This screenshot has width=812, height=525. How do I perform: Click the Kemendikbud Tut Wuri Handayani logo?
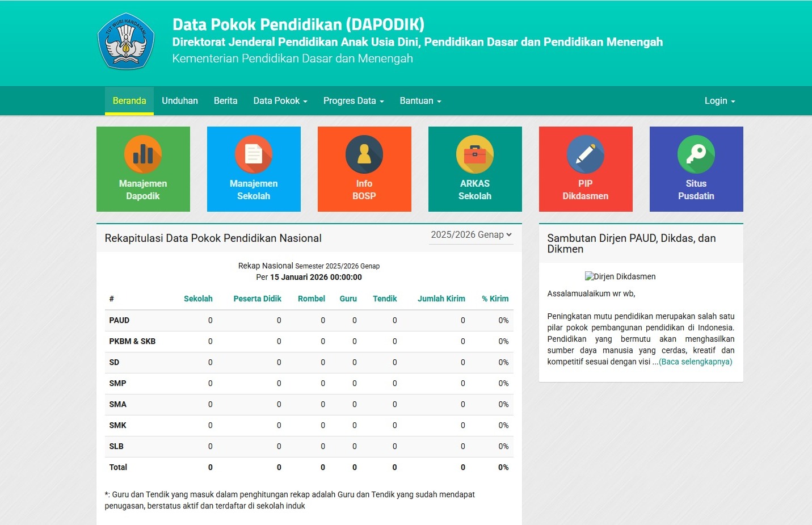coord(126,41)
